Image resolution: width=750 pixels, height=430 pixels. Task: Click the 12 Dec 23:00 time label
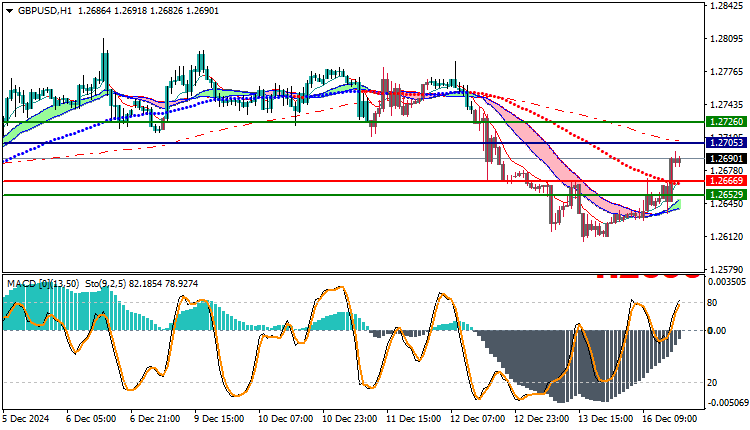[x=542, y=419]
